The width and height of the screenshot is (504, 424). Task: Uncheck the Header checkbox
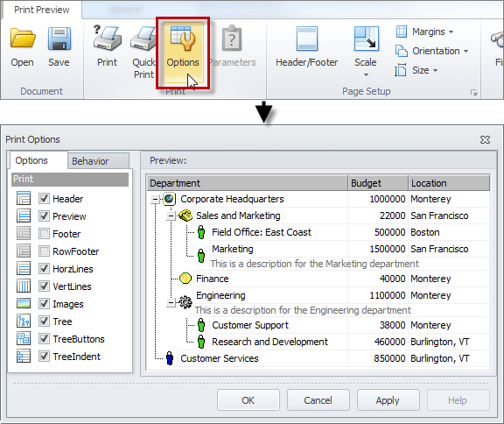(x=44, y=199)
